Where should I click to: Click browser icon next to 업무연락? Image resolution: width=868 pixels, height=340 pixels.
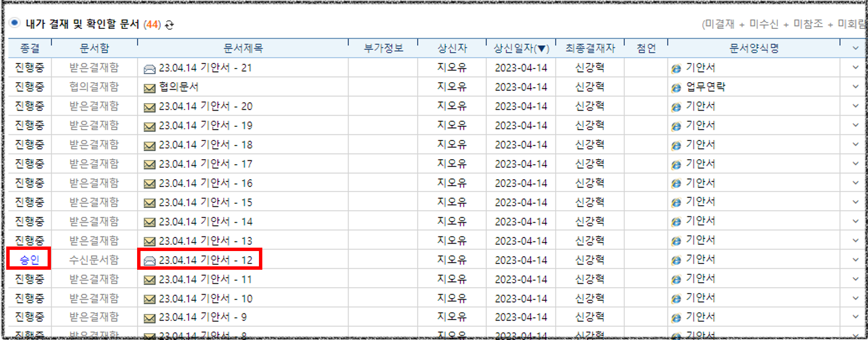(676, 88)
